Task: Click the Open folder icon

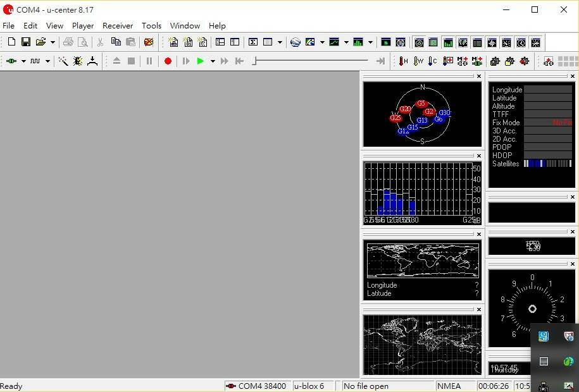Action: click(40, 42)
